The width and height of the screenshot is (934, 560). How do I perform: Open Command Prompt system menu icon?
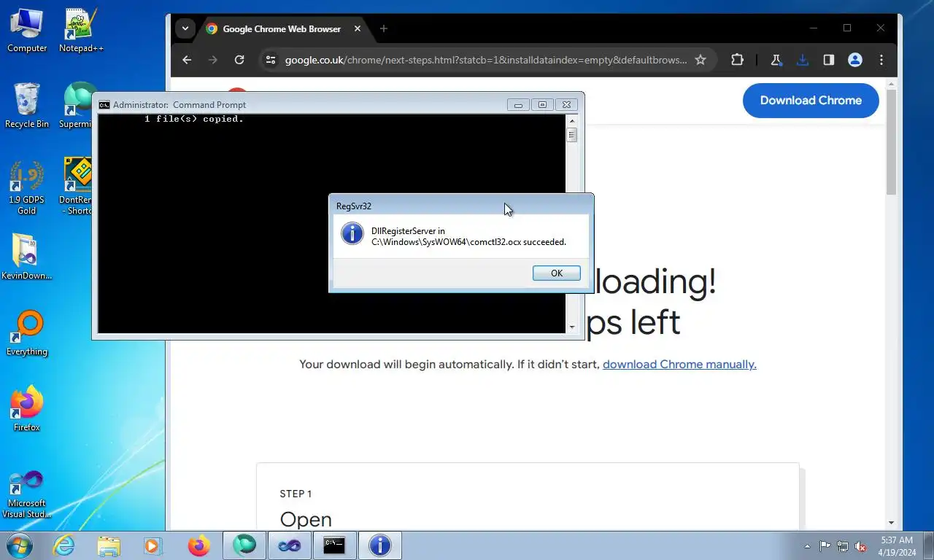click(x=104, y=104)
